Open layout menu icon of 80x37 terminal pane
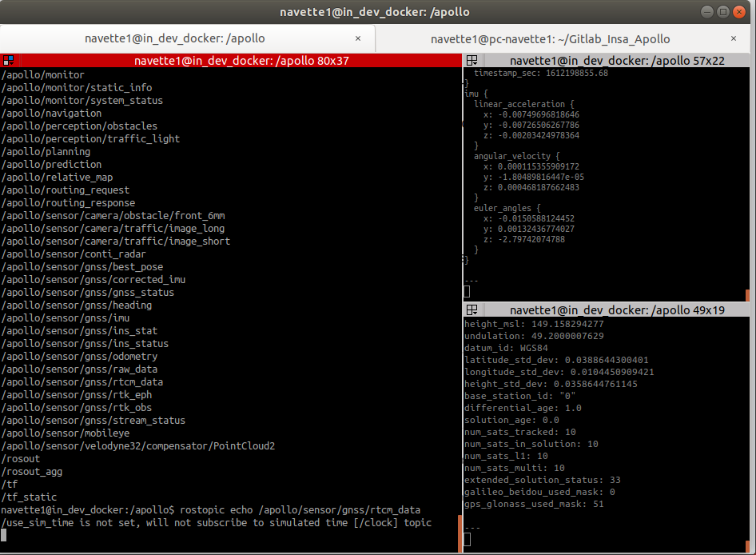 pos(8,60)
